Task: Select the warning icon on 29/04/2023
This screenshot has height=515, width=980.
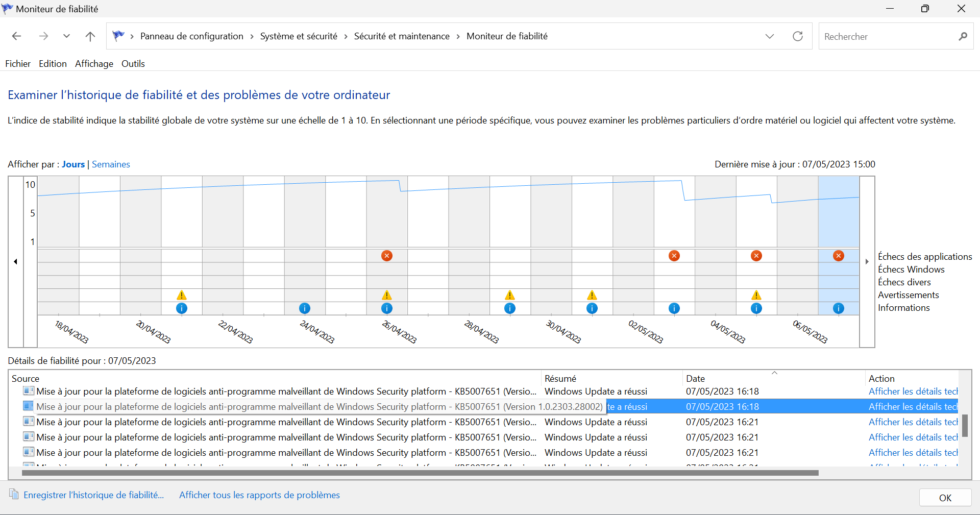Action: (x=510, y=295)
